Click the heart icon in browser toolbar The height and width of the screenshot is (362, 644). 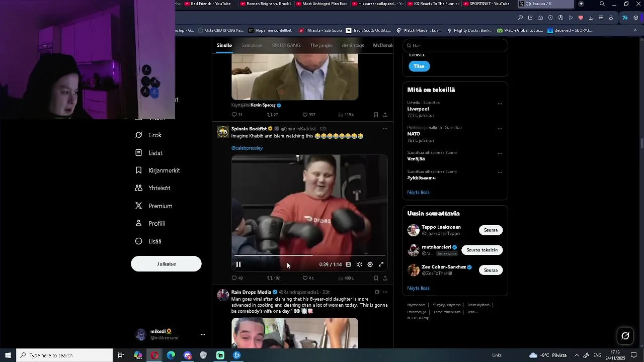click(x=581, y=18)
